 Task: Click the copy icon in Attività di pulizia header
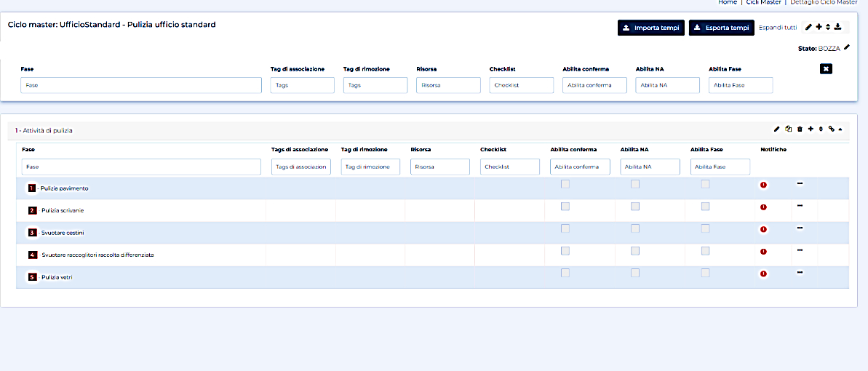click(x=788, y=129)
